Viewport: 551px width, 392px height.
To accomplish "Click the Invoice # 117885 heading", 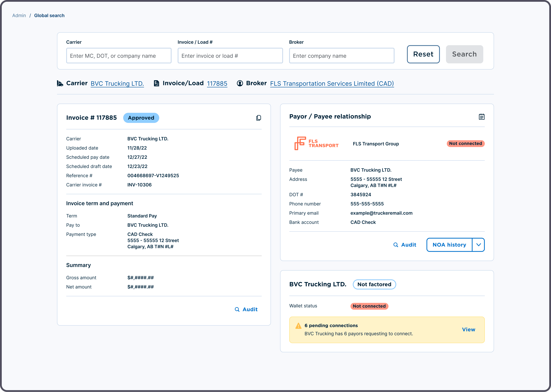I will click(x=92, y=118).
